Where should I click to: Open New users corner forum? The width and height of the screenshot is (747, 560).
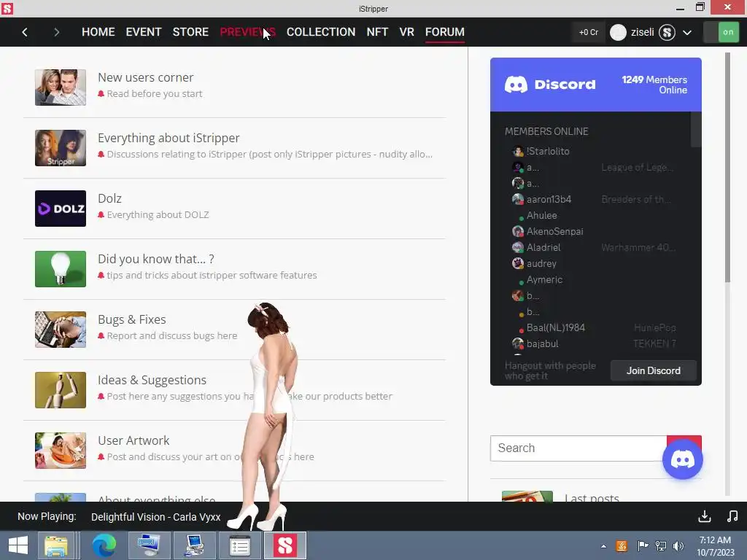[145, 77]
